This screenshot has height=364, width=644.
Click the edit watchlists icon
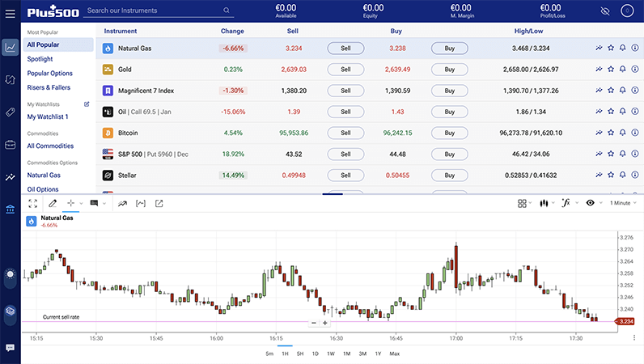[87, 104]
